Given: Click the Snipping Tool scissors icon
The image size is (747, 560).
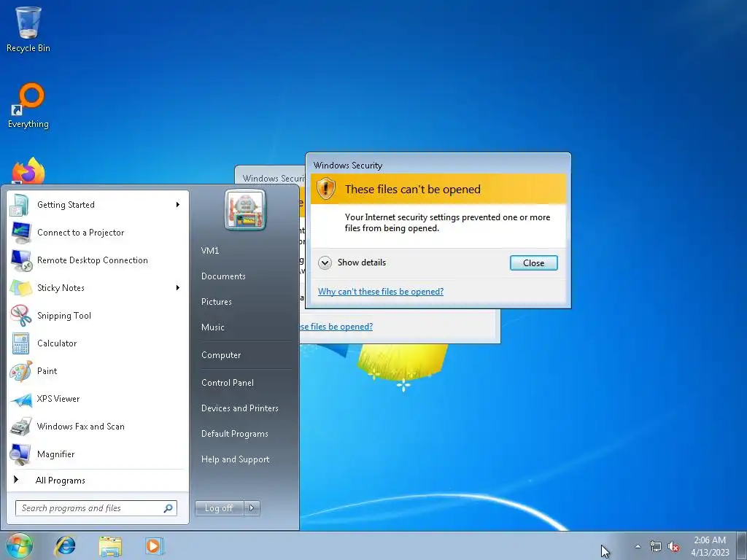Looking at the screenshot, I should 21,316.
